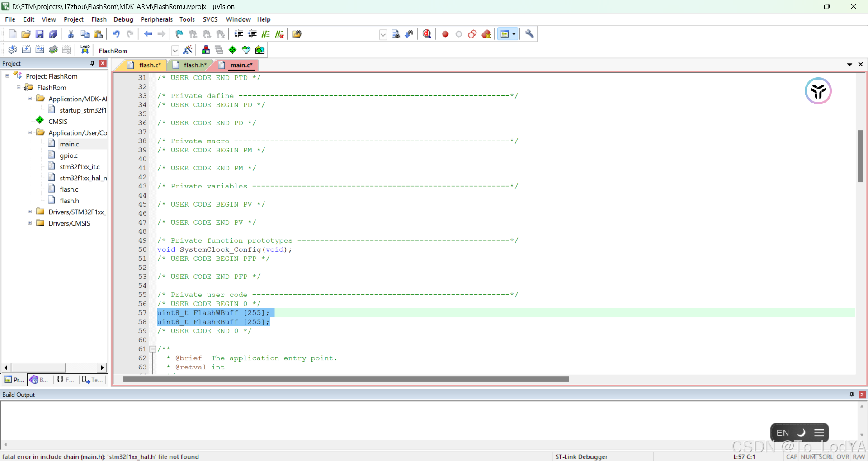Select flash.h in the project tree
The image size is (868, 461).
pos(69,201)
